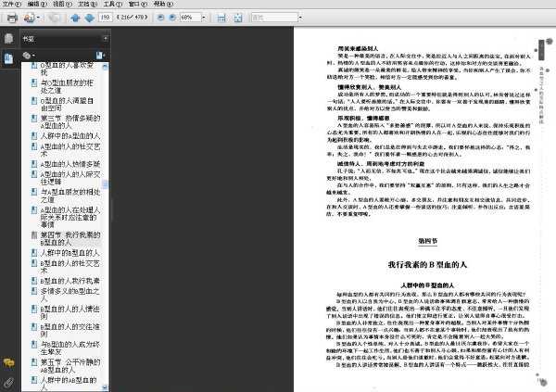
Task: Open the 文档 (Document) menu
Action: (x=88, y=4)
